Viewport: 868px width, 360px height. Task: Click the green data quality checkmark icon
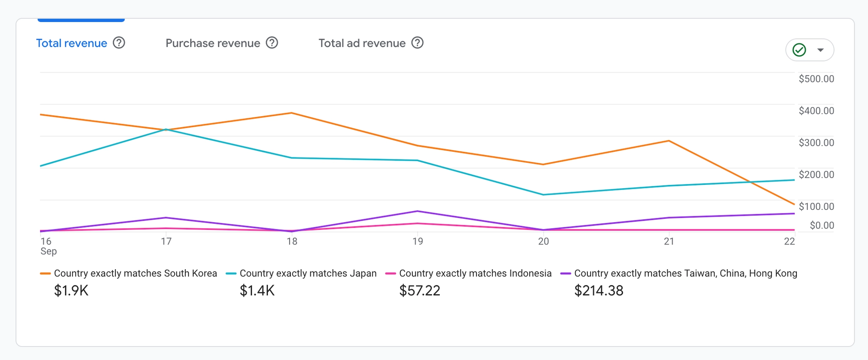[799, 50]
